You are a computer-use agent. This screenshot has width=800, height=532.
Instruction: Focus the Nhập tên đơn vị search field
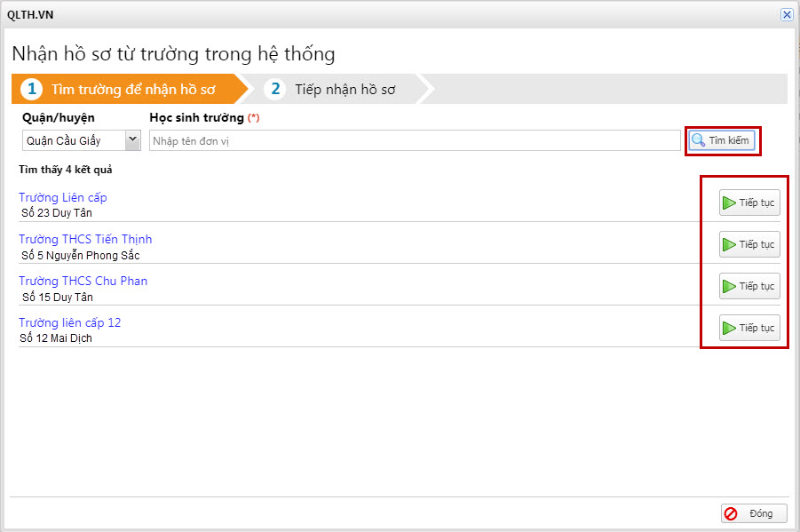[x=414, y=140]
